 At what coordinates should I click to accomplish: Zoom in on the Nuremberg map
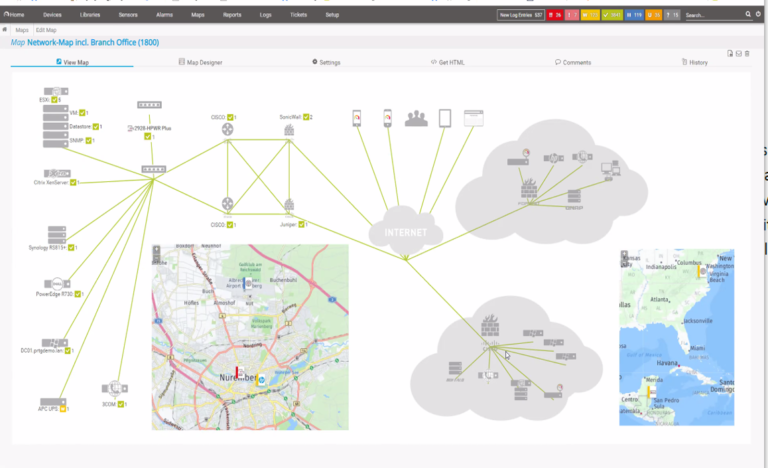point(157,249)
